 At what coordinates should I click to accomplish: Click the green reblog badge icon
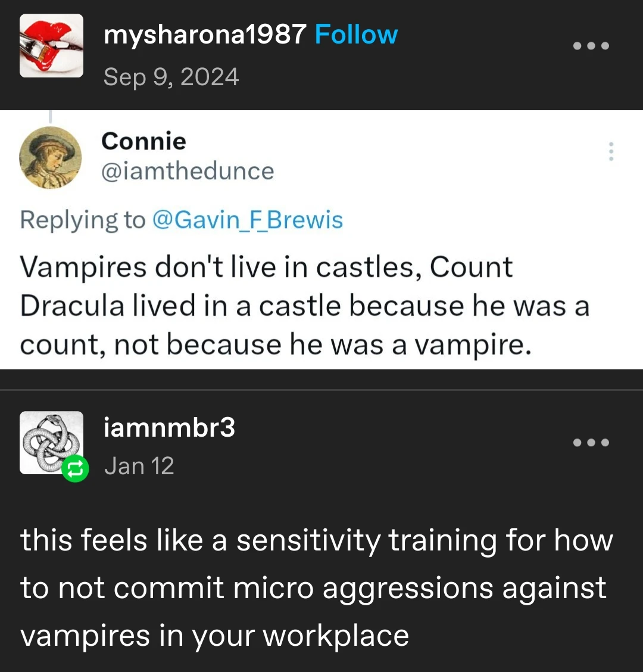(75, 470)
